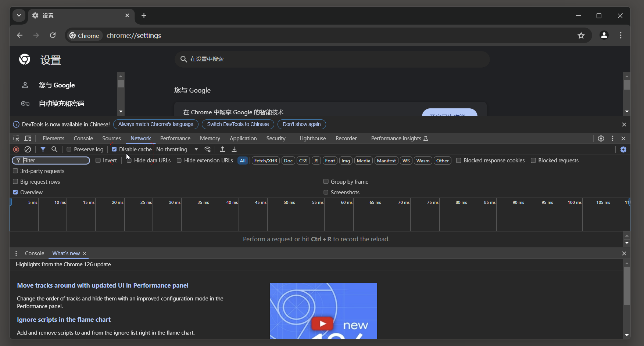Open Chrome three-dot menu
This screenshot has width=644, height=346.
coord(621,35)
